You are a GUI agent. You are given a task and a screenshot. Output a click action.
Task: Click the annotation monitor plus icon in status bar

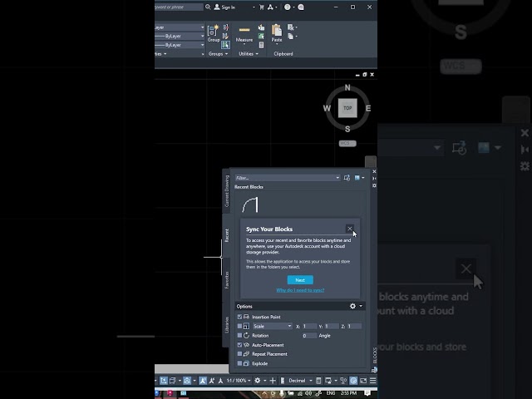click(273, 381)
